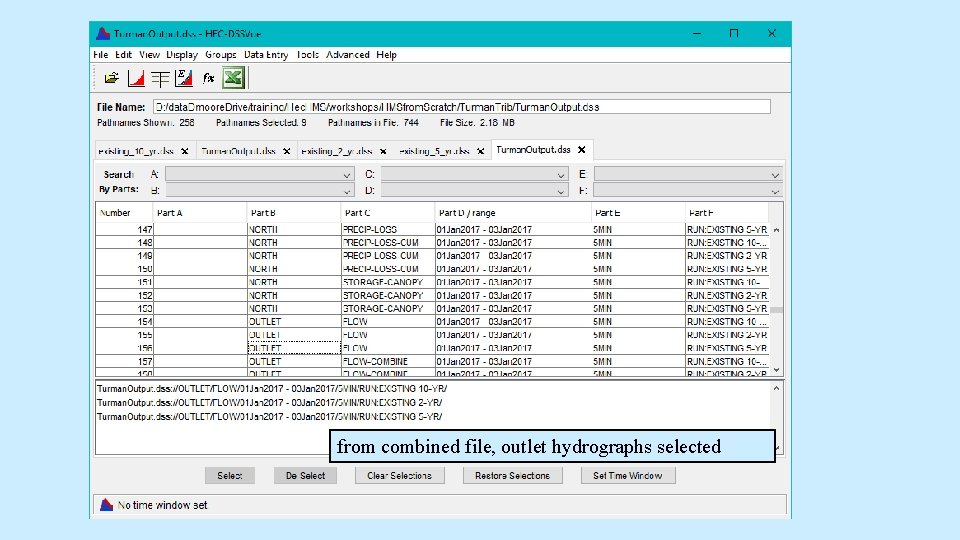960x540 pixels.
Task: Expand the Part C search dropdown
Action: [560, 175]
